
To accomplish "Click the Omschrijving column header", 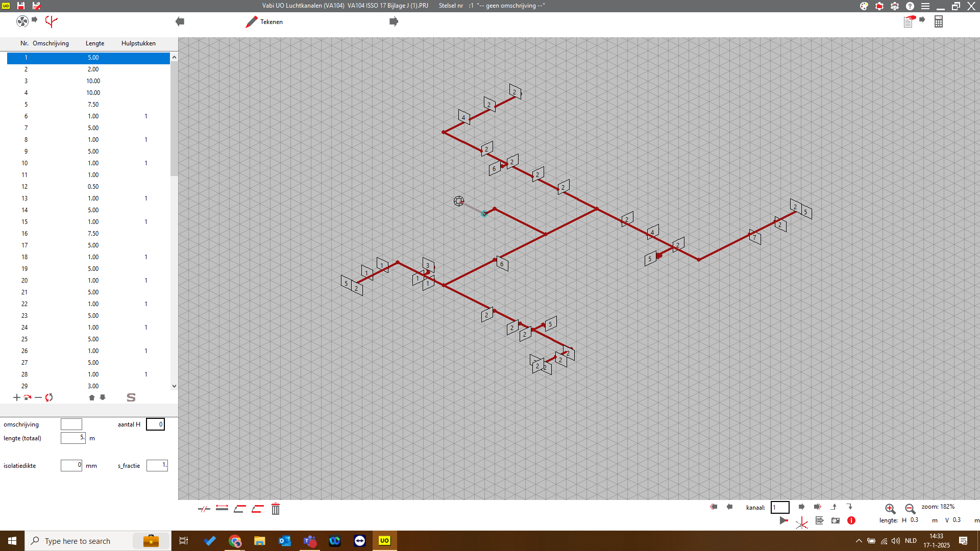I will coord(51,43).
